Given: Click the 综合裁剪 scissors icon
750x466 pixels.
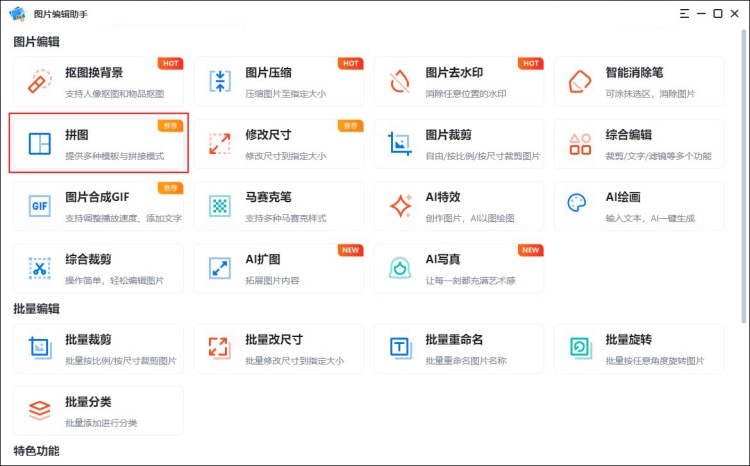Looking at the screenshot, I should tap(40, 268).
